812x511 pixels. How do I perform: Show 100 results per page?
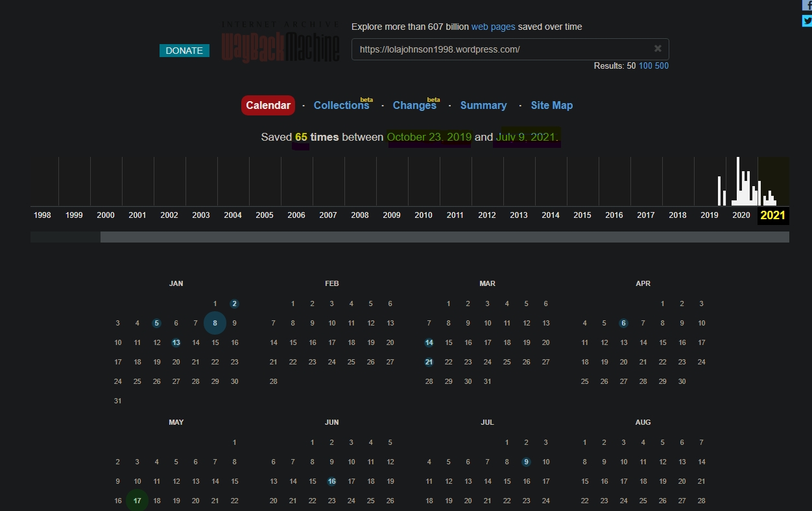tap(645, 65)
